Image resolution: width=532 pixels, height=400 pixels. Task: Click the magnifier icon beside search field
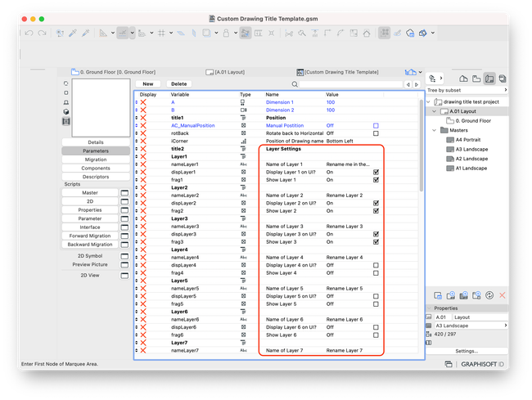point(295,84)
